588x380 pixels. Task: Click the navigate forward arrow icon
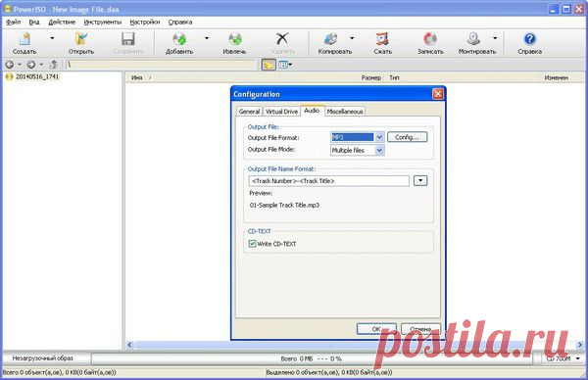click(x=31, y=65)
